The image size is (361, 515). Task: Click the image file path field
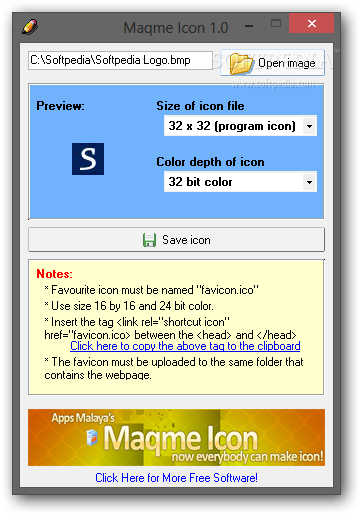(120, 60)
